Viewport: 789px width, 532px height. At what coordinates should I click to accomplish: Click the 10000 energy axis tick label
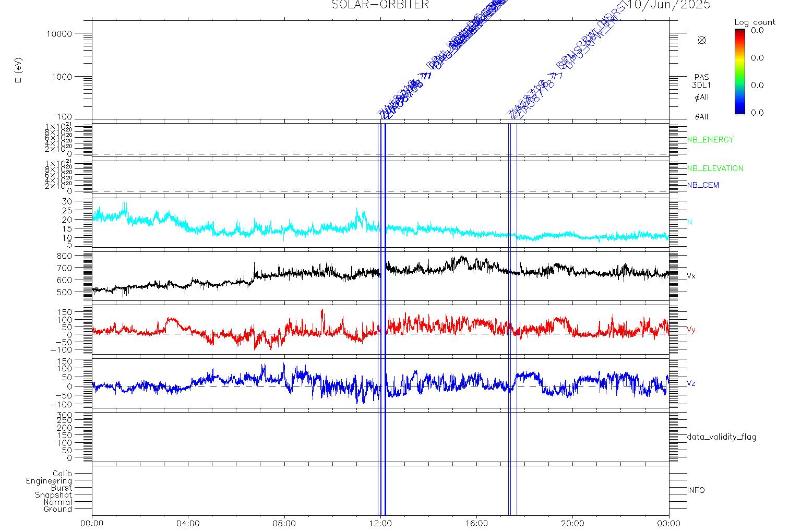point(59,33)
